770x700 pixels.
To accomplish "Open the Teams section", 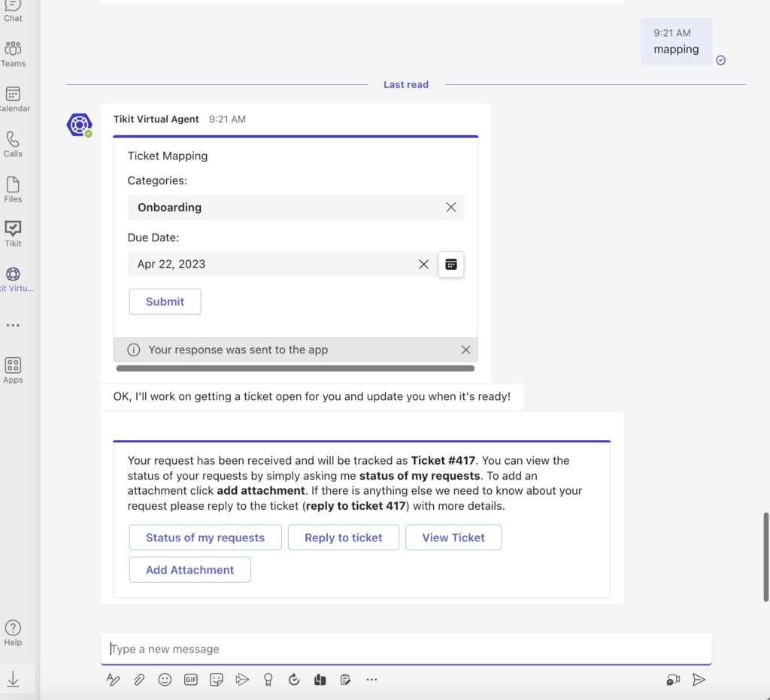I will pyautogui.click(x=13, y=54).
